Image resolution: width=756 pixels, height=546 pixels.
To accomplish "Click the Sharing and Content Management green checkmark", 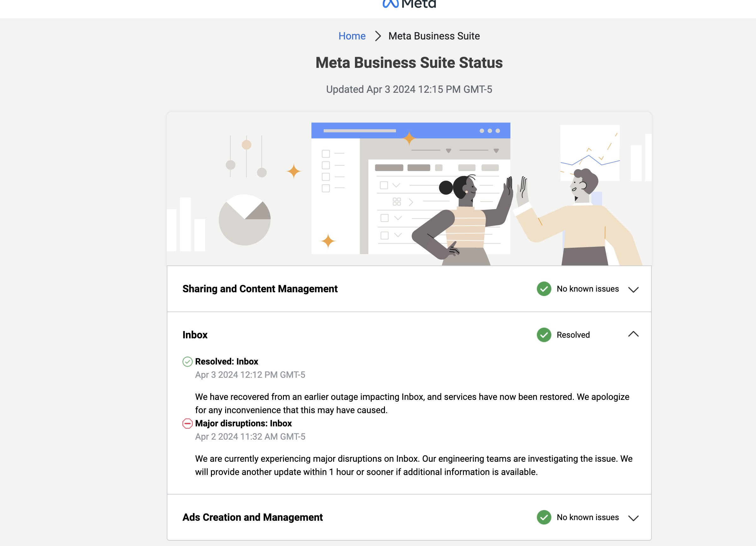I will click(544, 289).
